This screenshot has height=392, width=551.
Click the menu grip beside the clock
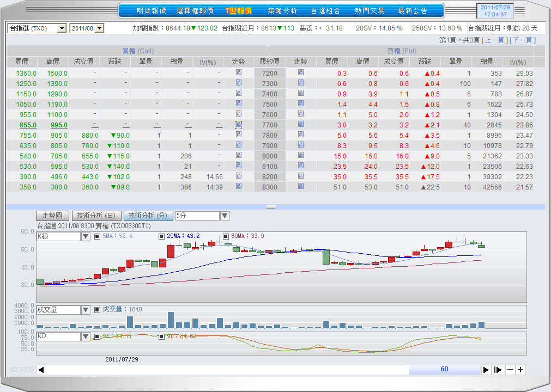point(520,10)
